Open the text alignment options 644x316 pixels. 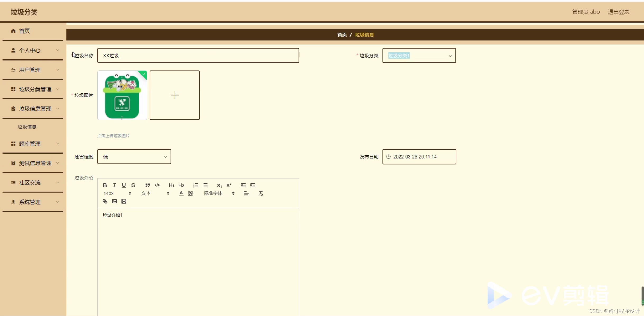(x=246, y=193)
